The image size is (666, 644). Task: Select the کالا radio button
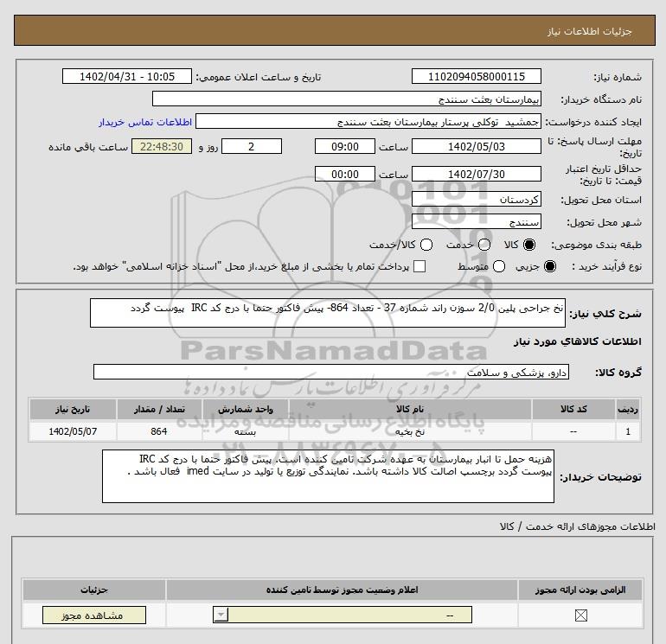(529, 245)
